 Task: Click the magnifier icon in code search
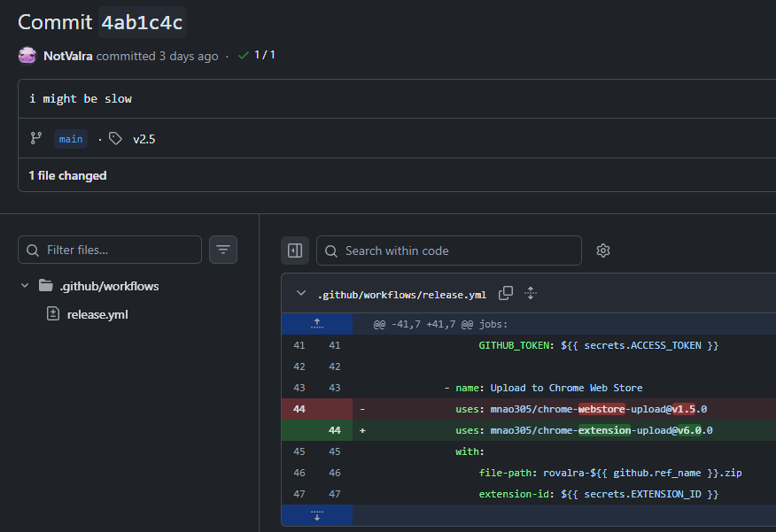(331, 251)
